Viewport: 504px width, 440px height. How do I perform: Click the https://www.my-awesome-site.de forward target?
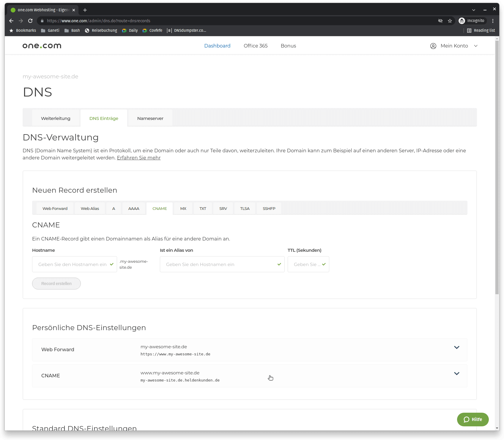point(175,354)
